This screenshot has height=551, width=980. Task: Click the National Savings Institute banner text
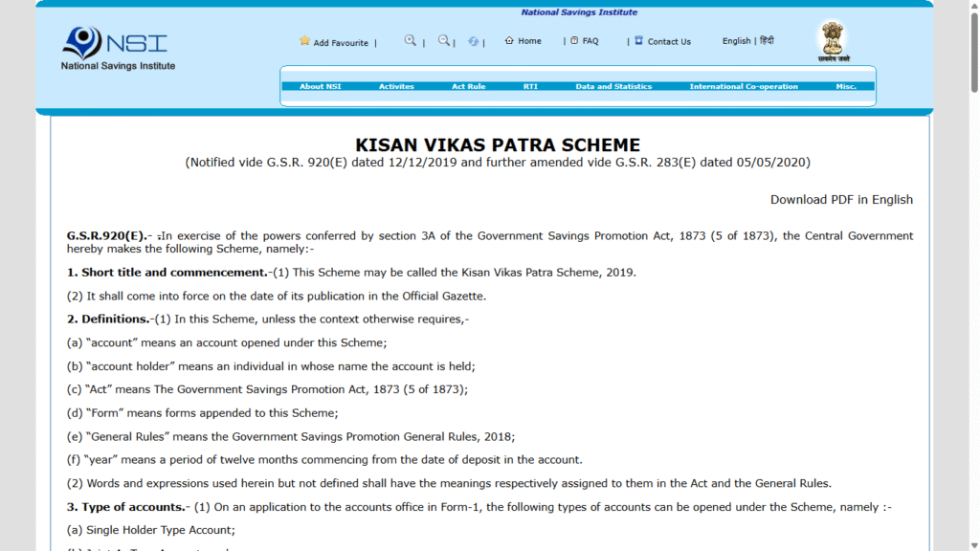pyautogui.click(x=579, y=11)
